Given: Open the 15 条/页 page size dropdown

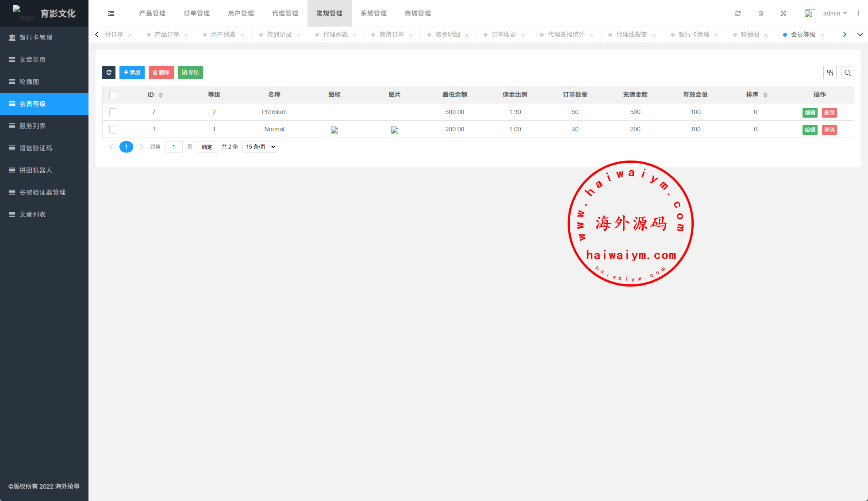Looking at the screenshot, I should tap(260, 147).
